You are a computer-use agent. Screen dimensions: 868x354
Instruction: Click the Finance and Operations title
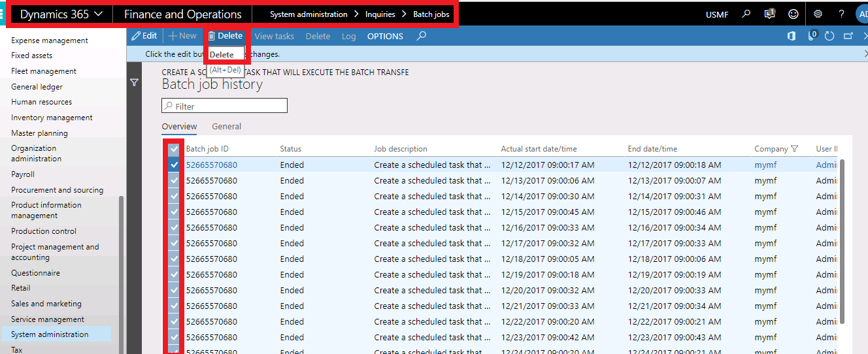pos(183,14)
